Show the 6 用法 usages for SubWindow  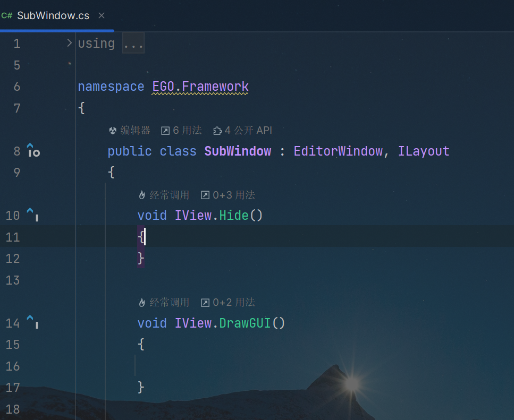[x=181, y=130]
